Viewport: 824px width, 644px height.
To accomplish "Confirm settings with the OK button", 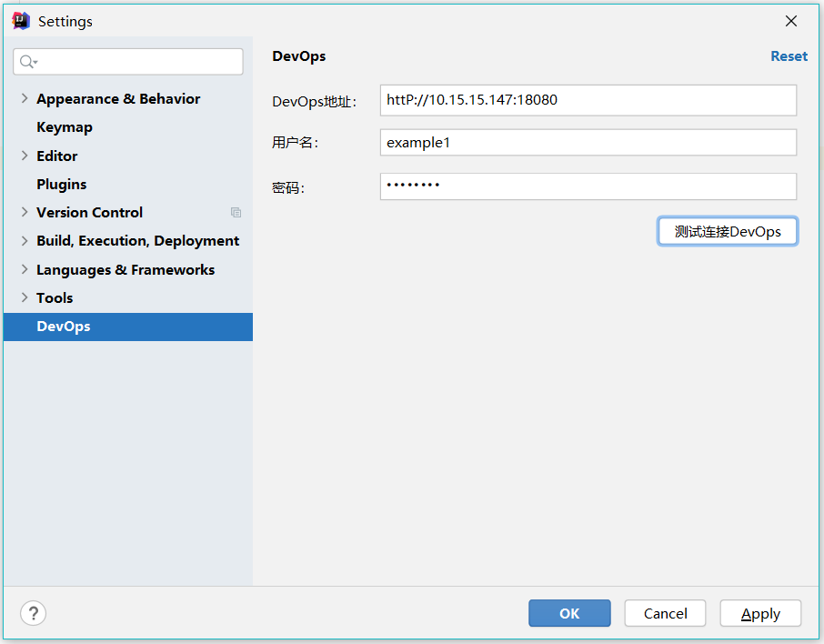I will (569, 613).
